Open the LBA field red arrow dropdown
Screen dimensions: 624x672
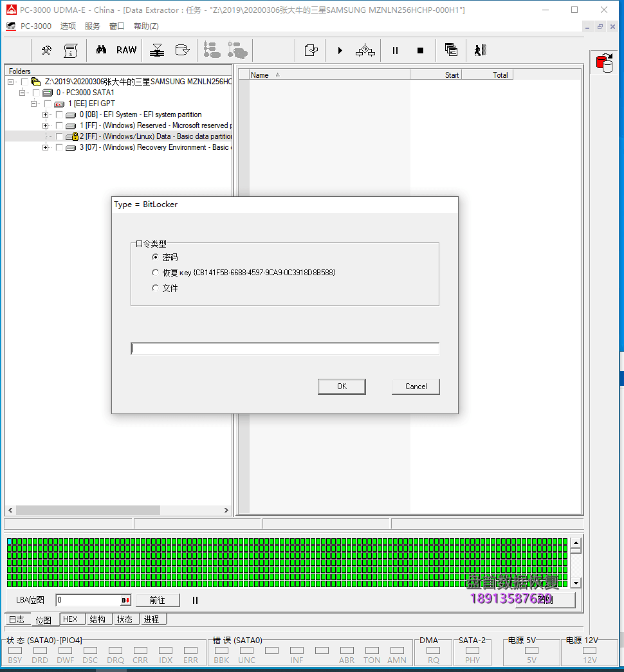point(125,600)
